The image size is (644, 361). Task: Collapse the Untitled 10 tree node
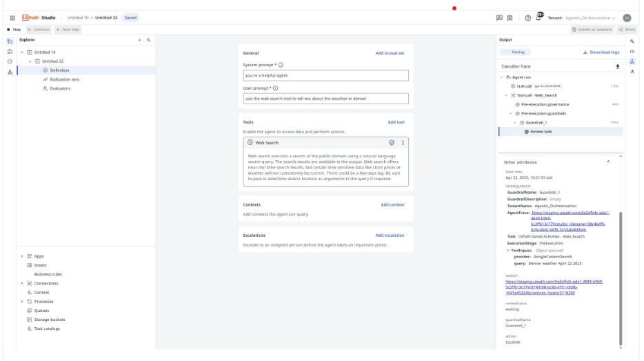point(22,52)
